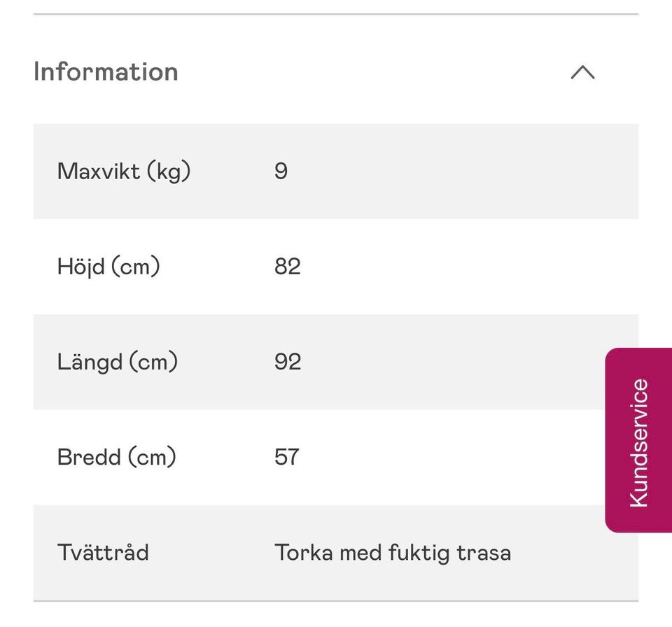The image size is (672, 627).
Task: Open the Kundservice side tab
Action: coord(638,441)
